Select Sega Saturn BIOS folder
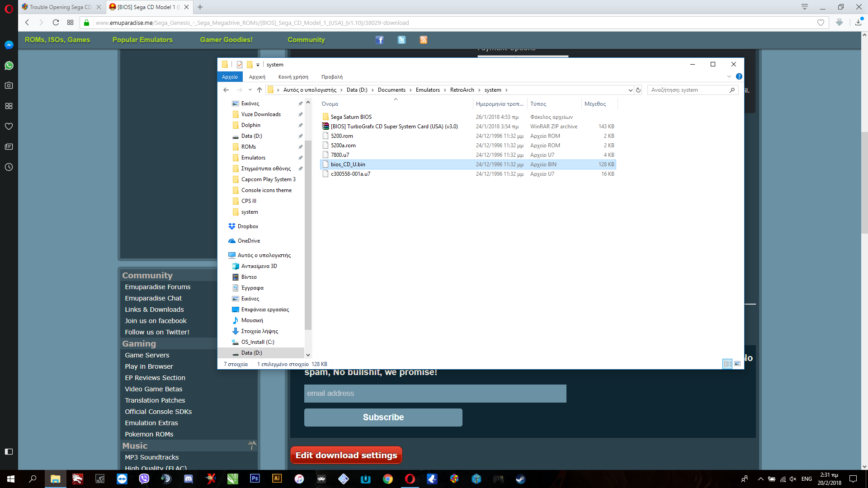The width and height of the screenshot is (868, 488). point(468,117)
